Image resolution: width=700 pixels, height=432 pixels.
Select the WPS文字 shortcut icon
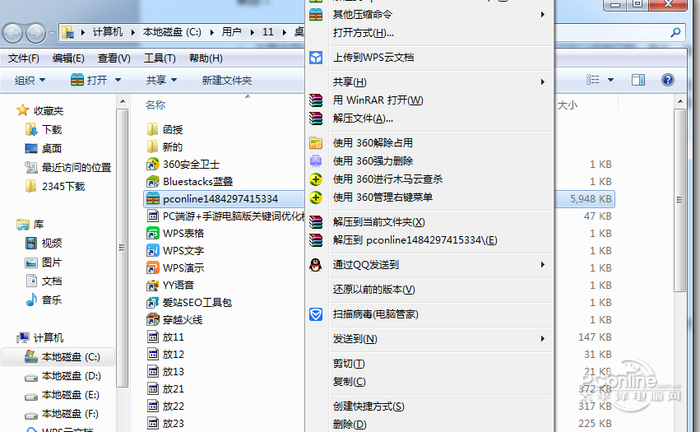pyautogui.click(x=153, y=250)
